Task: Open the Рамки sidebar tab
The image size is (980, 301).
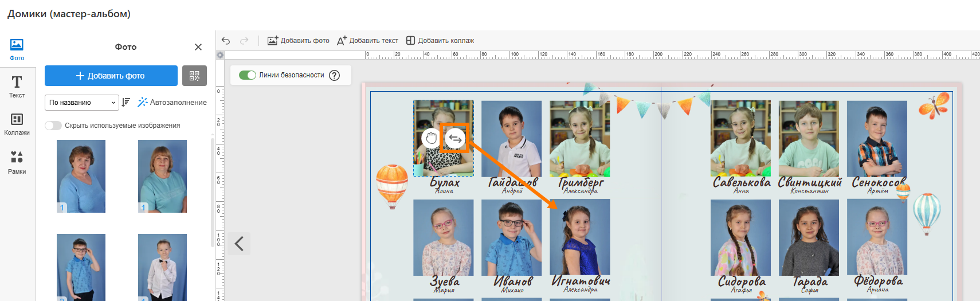Action: pos(17,162)
